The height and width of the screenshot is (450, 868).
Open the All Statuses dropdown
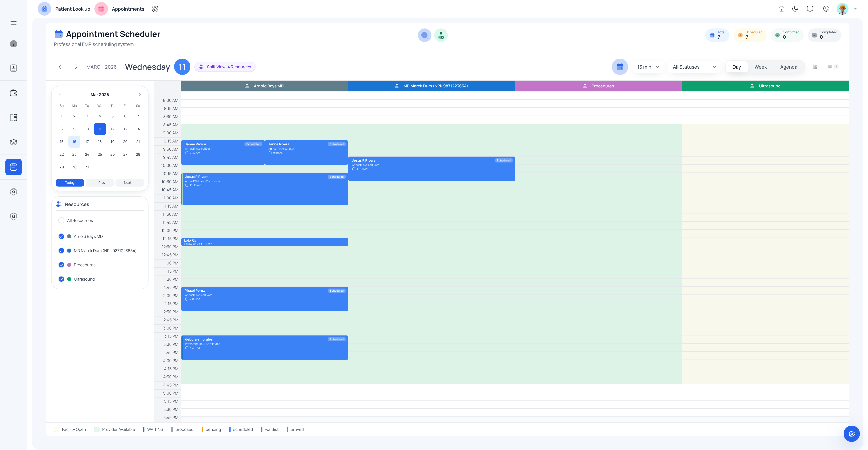[x=694, y=67]
